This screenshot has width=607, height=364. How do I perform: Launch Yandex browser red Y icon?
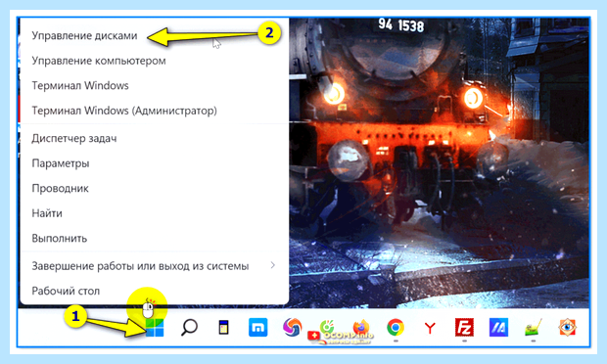pyautogui.click(x=430, y=329)
